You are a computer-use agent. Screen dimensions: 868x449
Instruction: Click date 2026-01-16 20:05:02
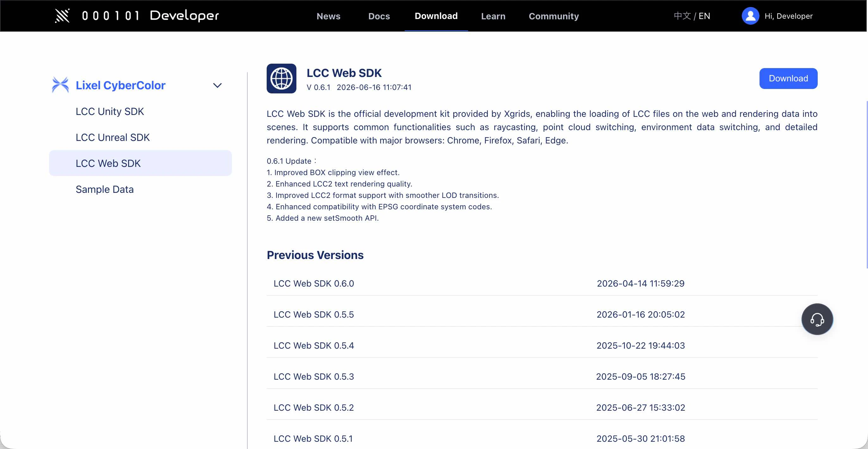pos(640,314)
